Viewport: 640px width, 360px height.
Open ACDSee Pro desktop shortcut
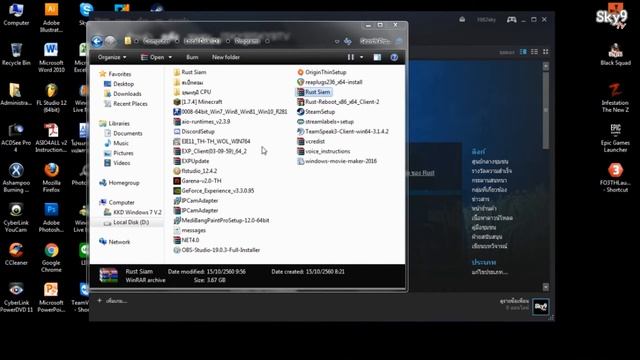(x=16, y=137)
